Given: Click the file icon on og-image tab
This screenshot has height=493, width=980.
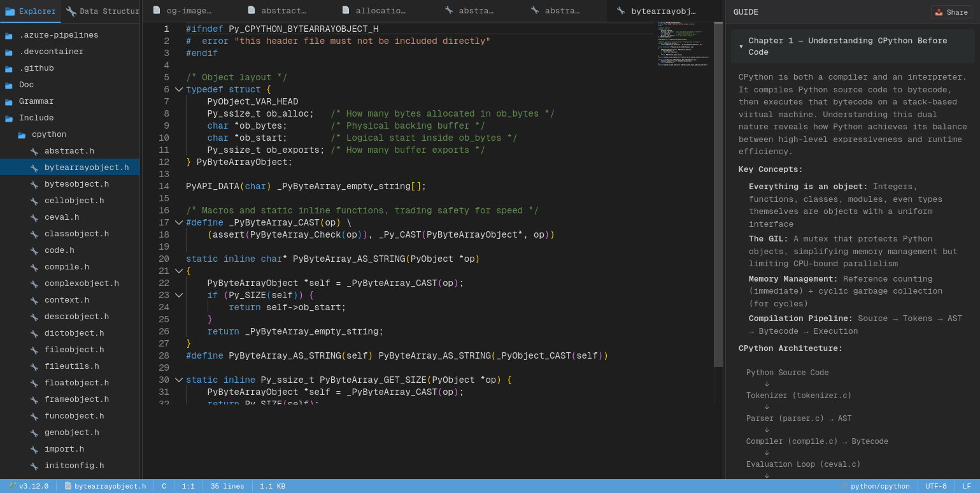Looking at the screenshot, I should pyautogui.click(x=157, y=10).
